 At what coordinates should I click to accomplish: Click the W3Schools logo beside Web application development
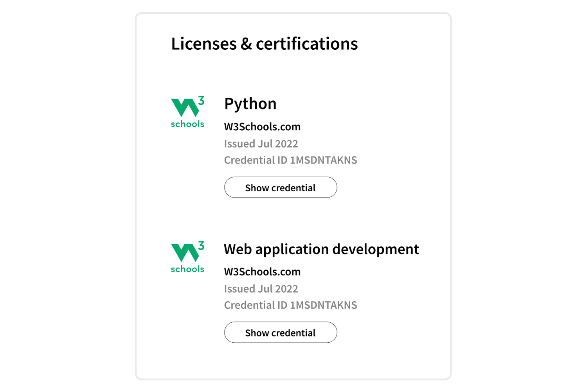187,257
